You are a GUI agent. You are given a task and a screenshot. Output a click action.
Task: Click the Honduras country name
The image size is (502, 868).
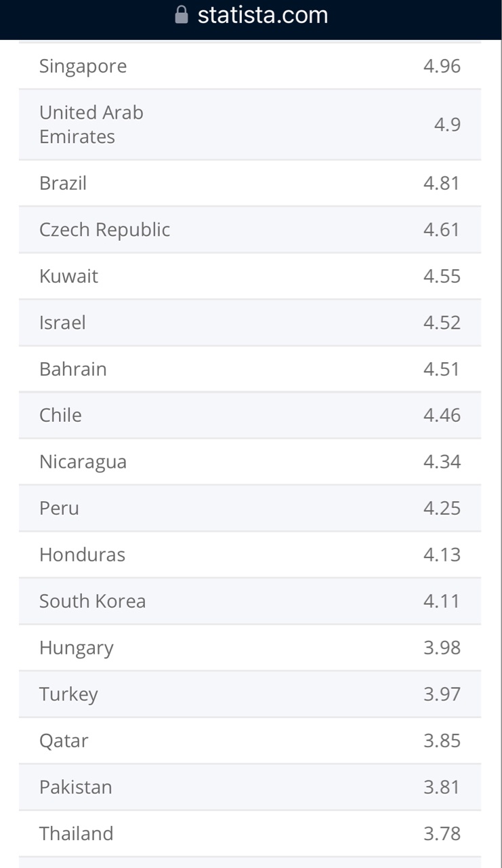click(82, 555)
